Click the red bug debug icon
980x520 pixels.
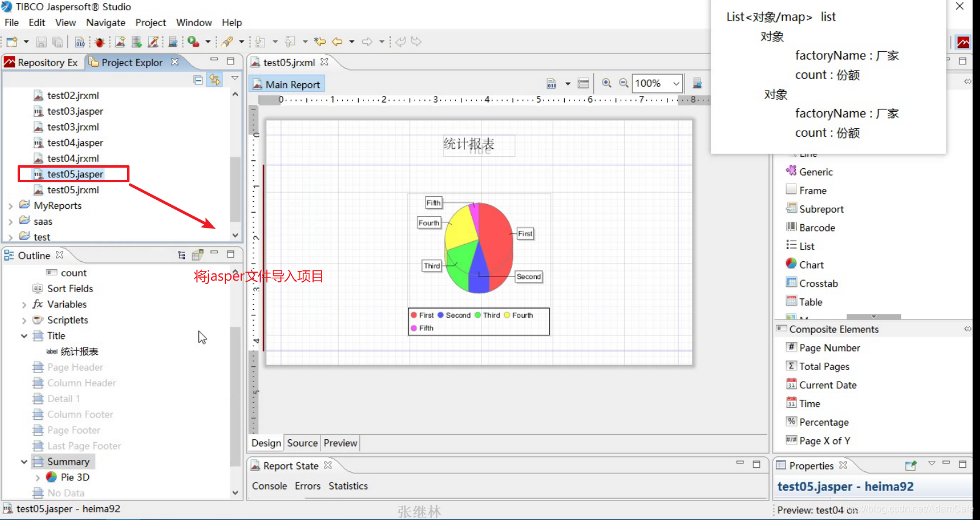coord(100,42)
